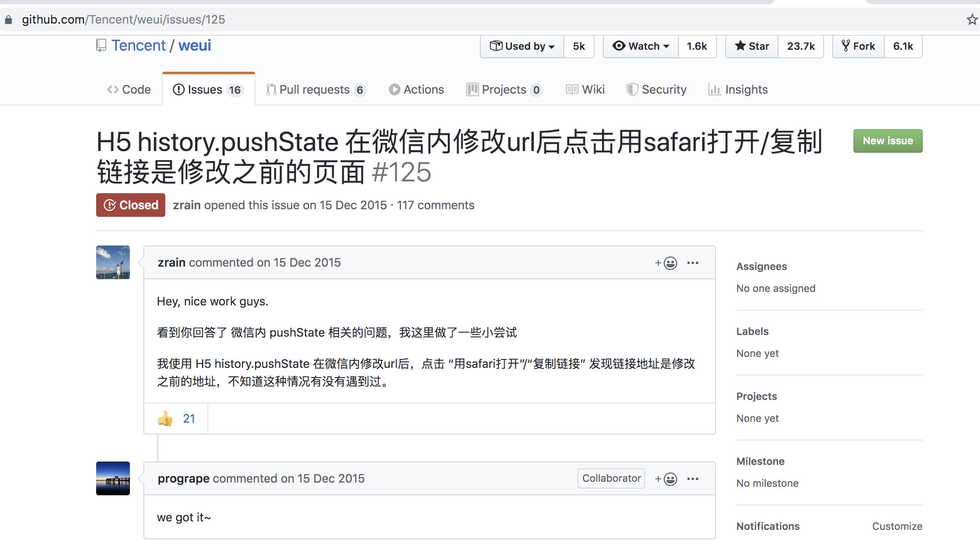Open the Pull requests tab

(316, 89)
